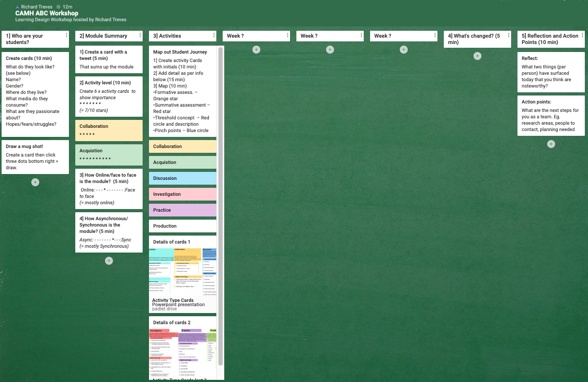Open the 'Create a card with a tweet' post
The image size is (588, 382).
(x=109, y=59)
